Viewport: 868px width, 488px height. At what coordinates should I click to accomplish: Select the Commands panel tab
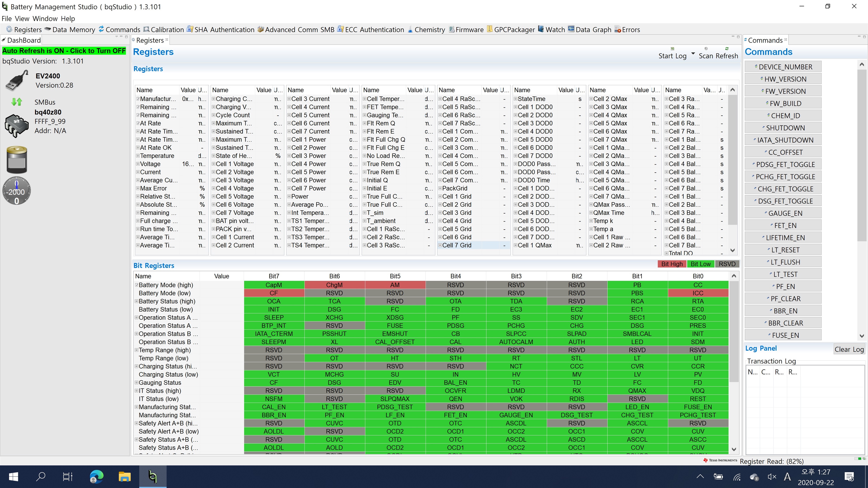click(x=765, y=40)
